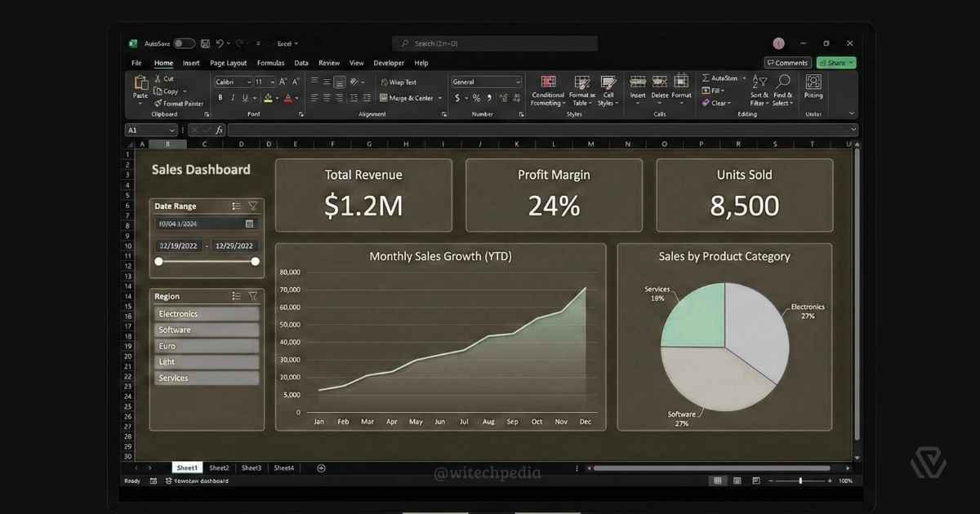Apply Bold formatting in Font group
The width and height of the screenshot is (980, 514).
220,98
